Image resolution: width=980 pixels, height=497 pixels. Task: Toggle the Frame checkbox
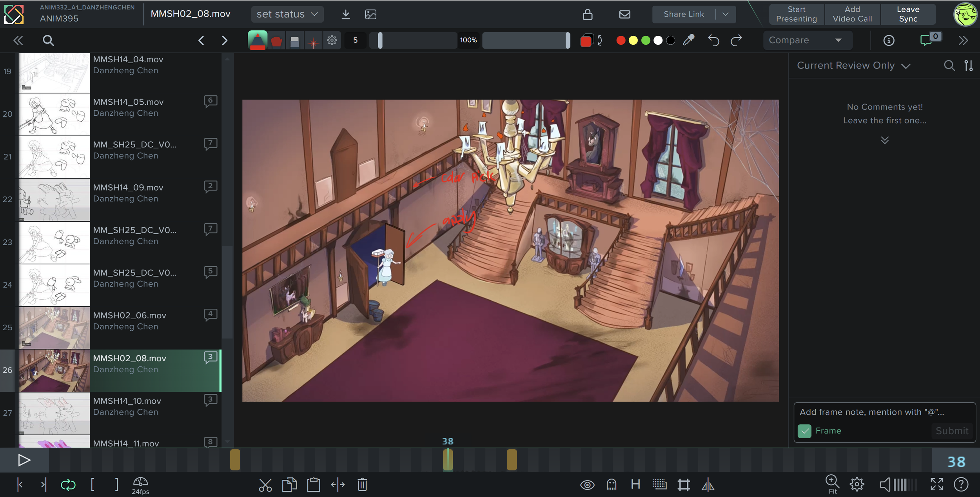[x=804, y=431]
